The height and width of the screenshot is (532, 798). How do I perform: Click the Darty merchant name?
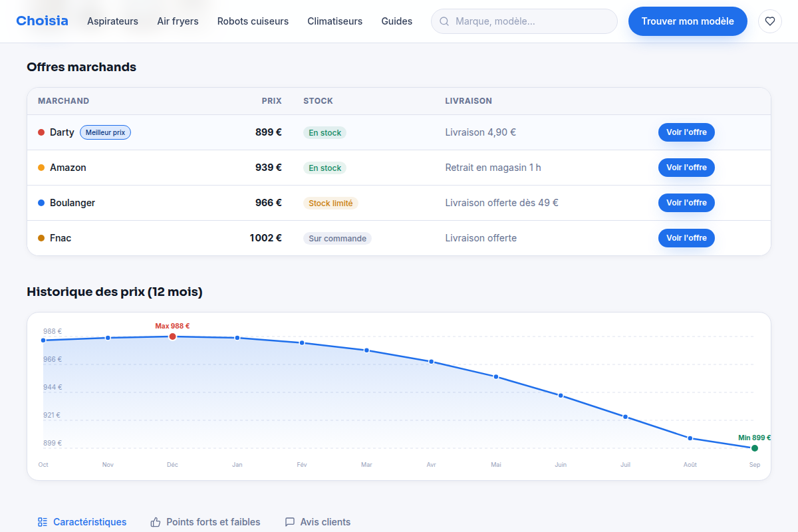pyautogui.click(x=62, y=132)
